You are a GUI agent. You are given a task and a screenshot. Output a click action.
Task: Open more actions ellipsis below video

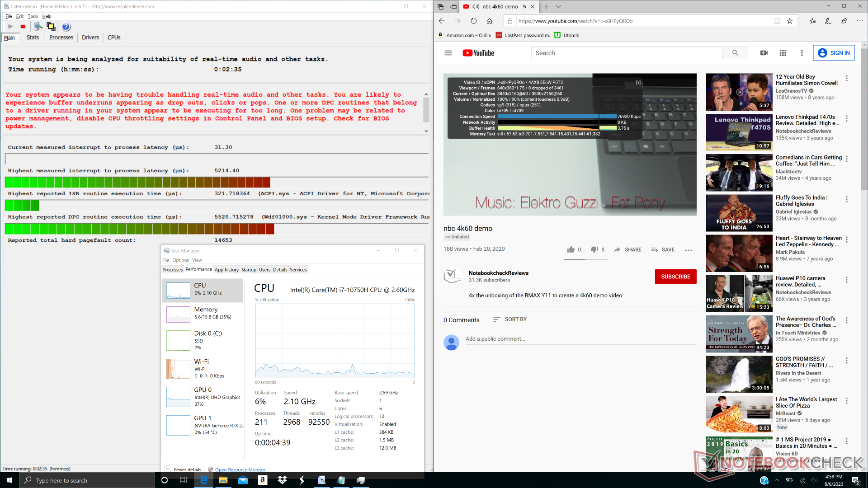pyautogui.click(x=689, y=250)
